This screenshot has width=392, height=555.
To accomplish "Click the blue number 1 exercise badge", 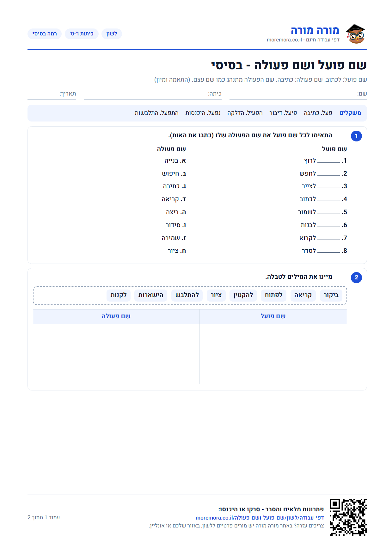I will coord(356,136).
